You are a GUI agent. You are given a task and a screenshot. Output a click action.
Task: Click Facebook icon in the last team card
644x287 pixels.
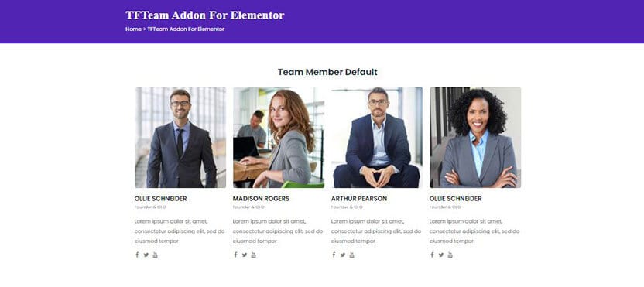[x=432, y=255]
